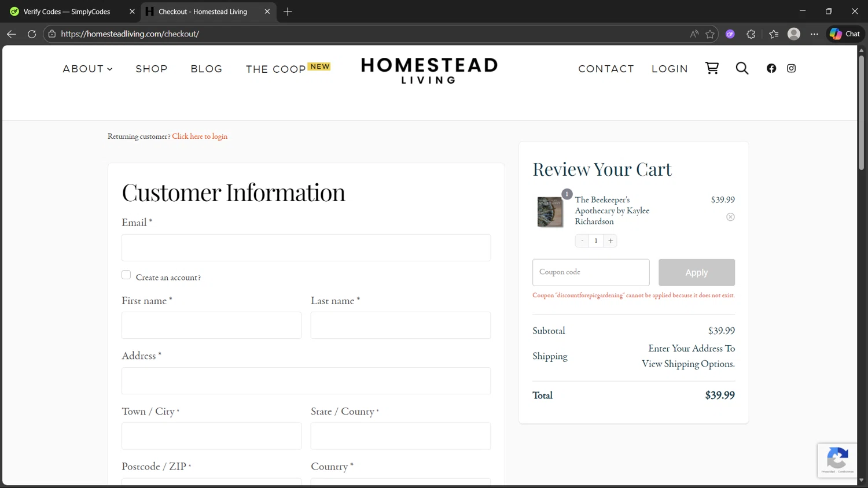This screenshot has height=488, width=868.
Task: Click the book quantity number box
Action: [x=596, y=241]
